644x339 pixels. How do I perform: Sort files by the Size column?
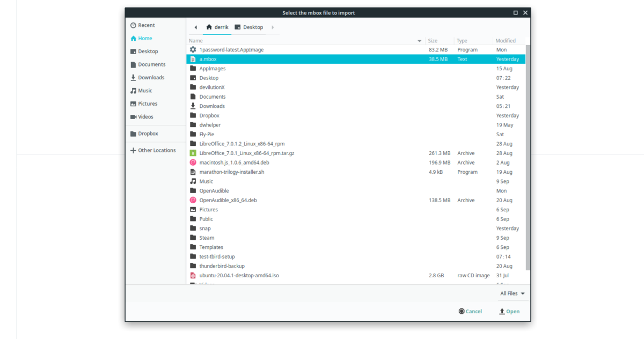point(439,41)
